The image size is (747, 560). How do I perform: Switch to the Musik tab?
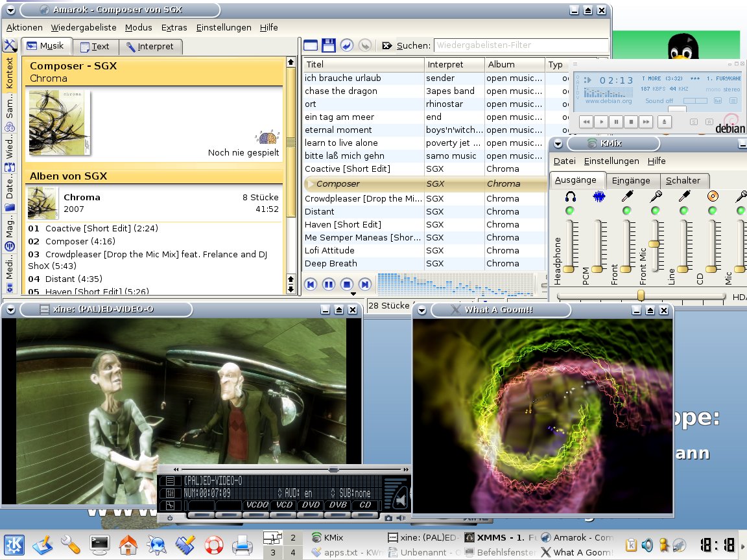(46, 46)
